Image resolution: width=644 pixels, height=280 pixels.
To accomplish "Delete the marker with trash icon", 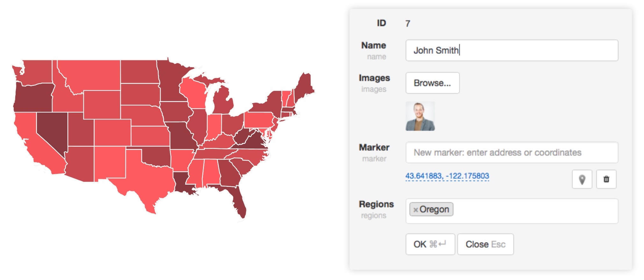I will tap(606, 179).
